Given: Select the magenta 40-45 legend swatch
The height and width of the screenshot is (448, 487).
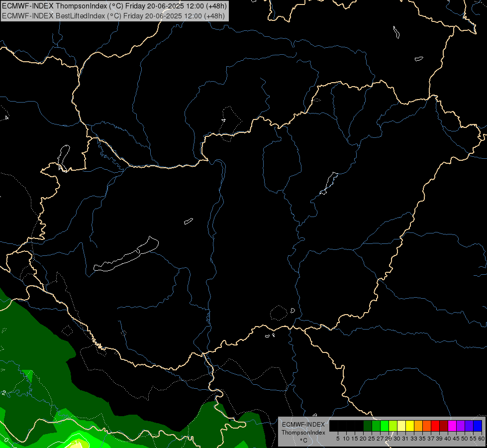Looking at the screenshot, I should (x=452, y=426).
